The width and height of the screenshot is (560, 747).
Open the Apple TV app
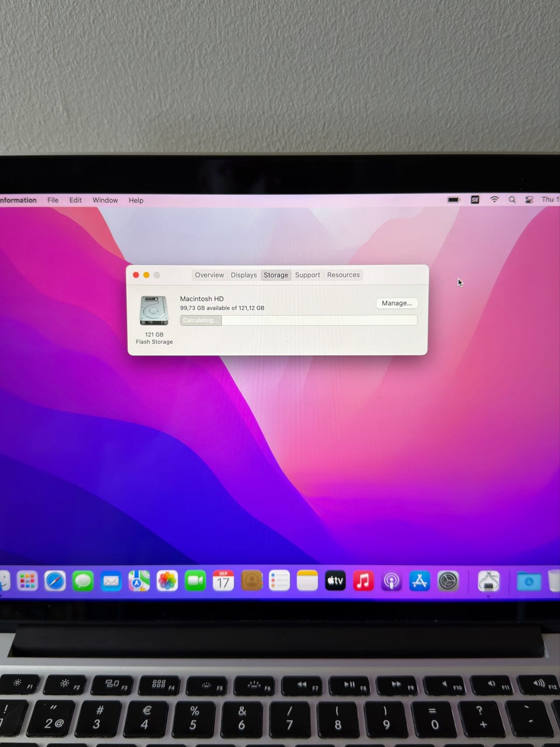335,581
